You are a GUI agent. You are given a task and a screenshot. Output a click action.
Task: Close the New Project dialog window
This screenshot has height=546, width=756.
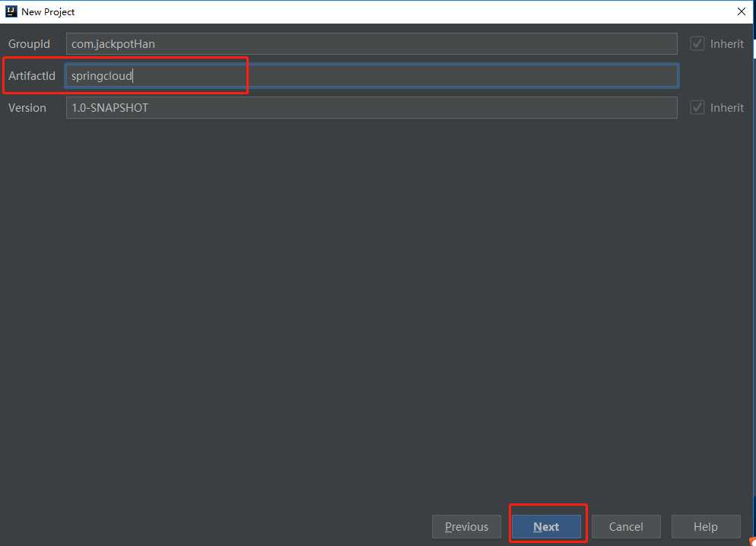[x=742, y=11]
